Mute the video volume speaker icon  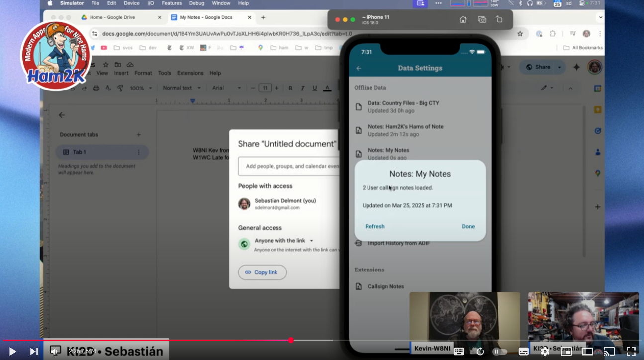[55, 351]
